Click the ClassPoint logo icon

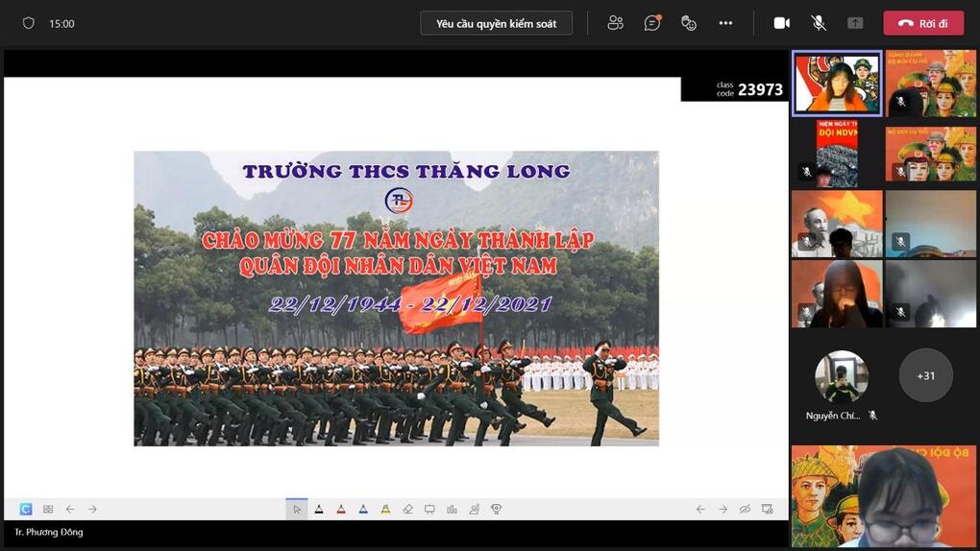[x=26, y=509]
